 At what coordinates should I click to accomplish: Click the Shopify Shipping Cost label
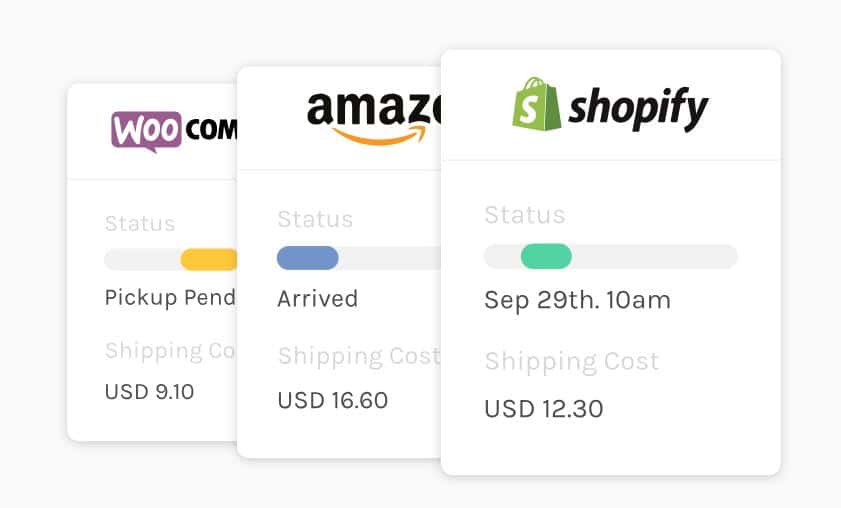[571, 361]
